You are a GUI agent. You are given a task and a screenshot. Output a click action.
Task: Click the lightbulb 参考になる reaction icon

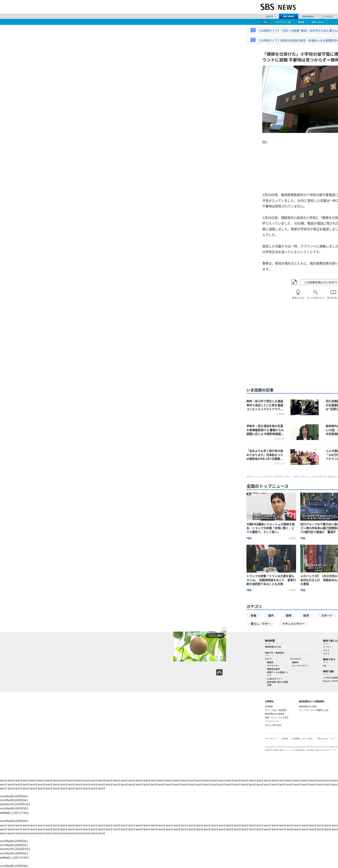pos(298,292)
